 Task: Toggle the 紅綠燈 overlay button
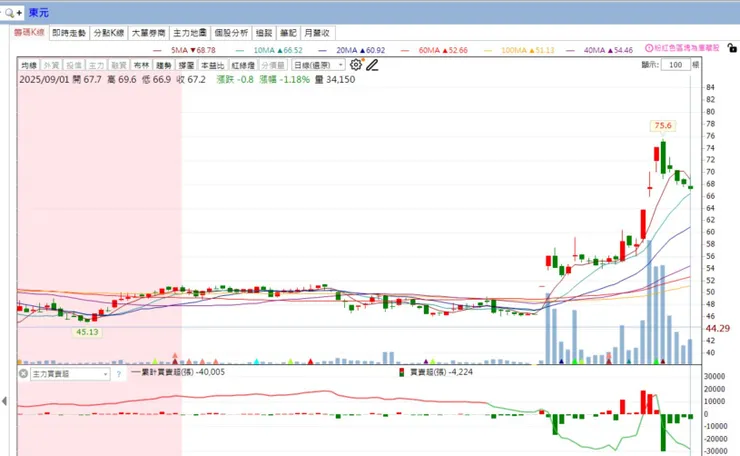tap(243, 65)
